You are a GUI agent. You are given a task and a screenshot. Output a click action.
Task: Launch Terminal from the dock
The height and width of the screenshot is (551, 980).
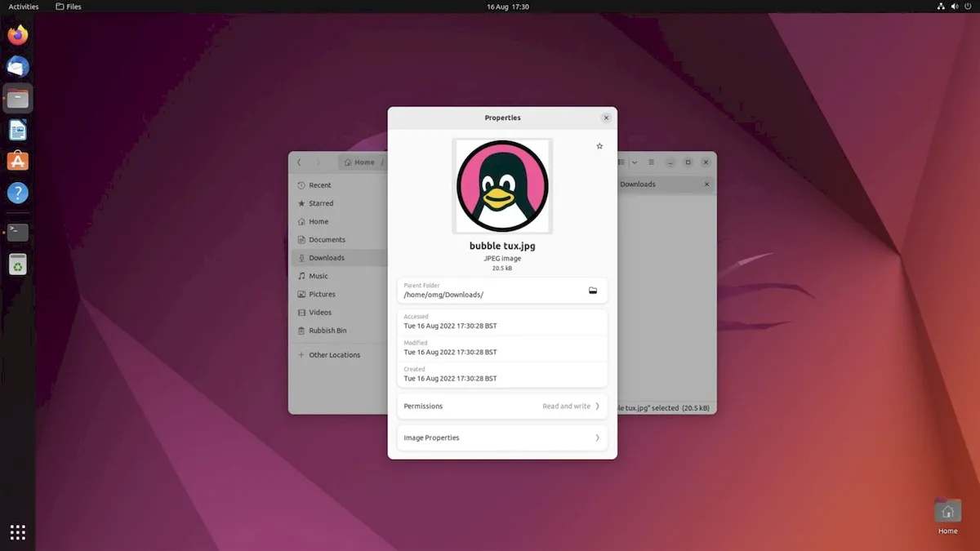pyautogui.click(x=18, y=233)
